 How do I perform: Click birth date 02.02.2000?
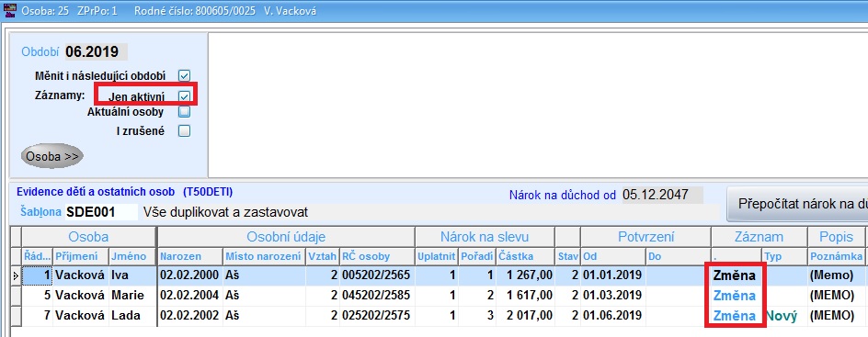(190, 275)
